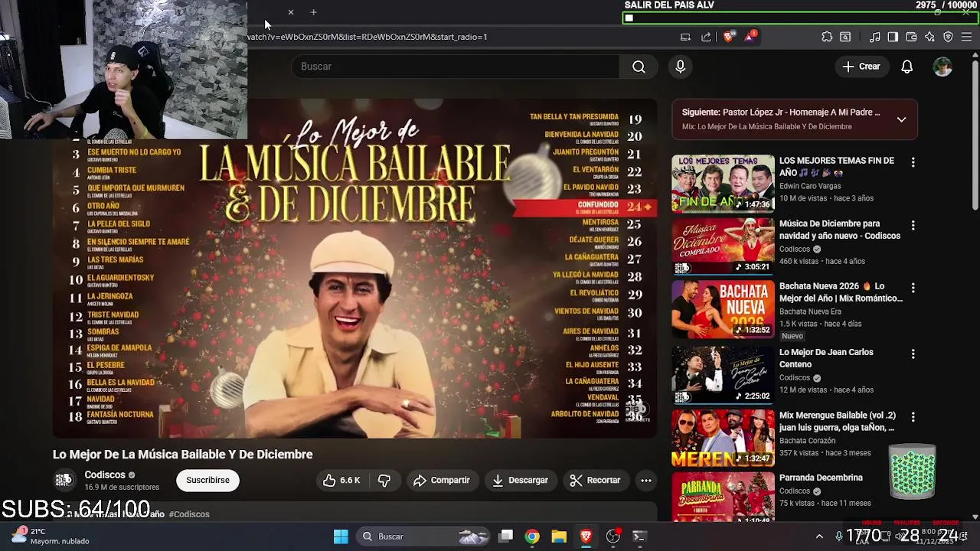Toggle the browser sidebar panel
980x551 pixels.
pos(893,37)
